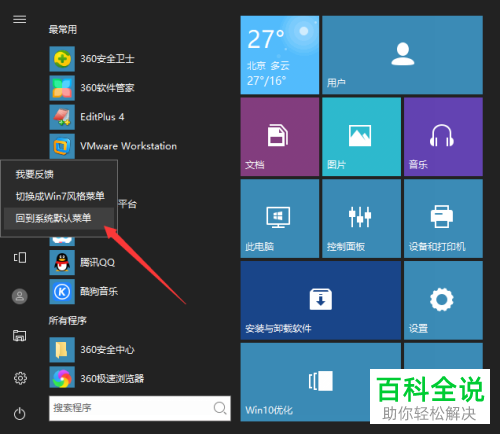Open the file explorer sidebar icon
This screenshot has height=434, width=500.
point(20,335)
